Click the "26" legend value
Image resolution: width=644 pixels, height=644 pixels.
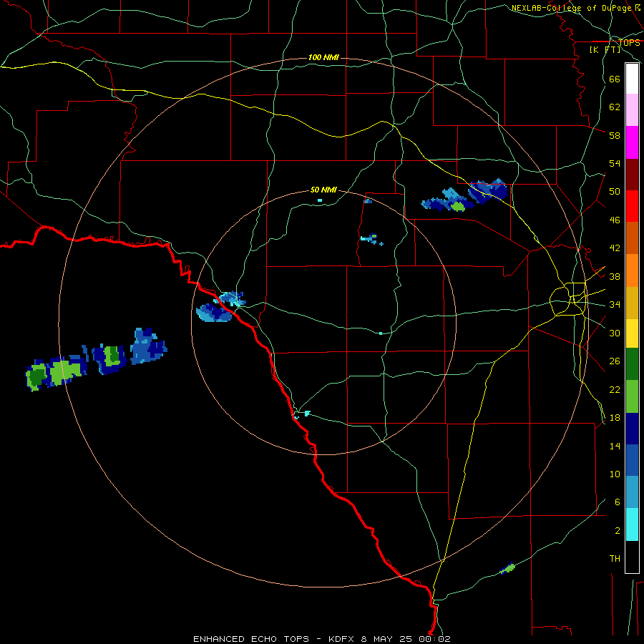[615, 361]
